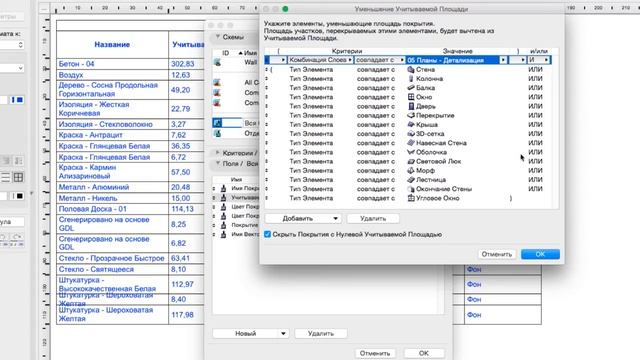Open the Комбинация Слоев criteria dropdown
The width and height of the screenshot is (640, 360).
click(320, 60)
